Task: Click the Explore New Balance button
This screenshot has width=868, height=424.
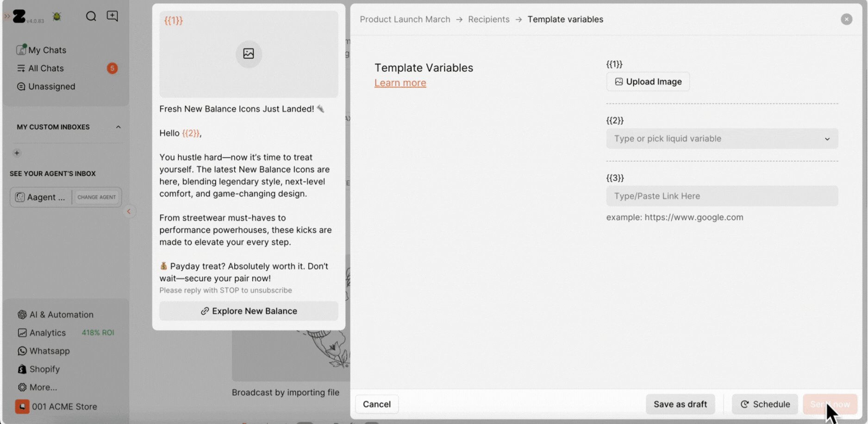Action: [249, 311]
